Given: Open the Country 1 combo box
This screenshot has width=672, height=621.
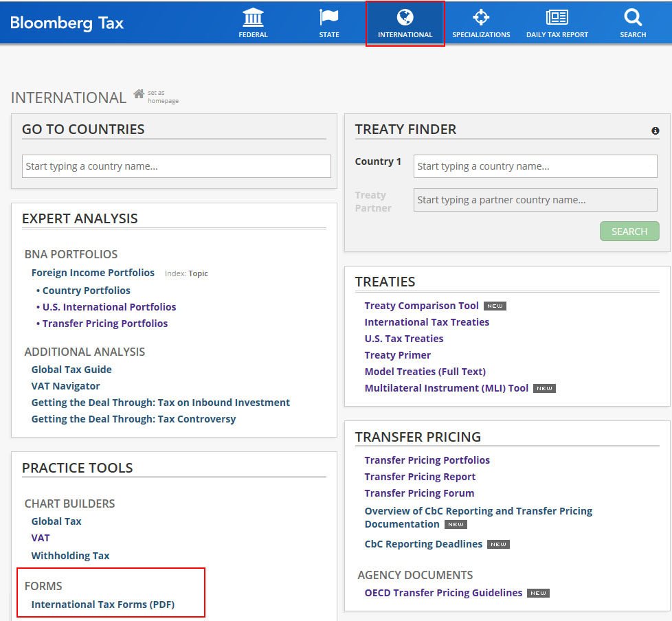Looking at the screenshot, I should [535, 166].
